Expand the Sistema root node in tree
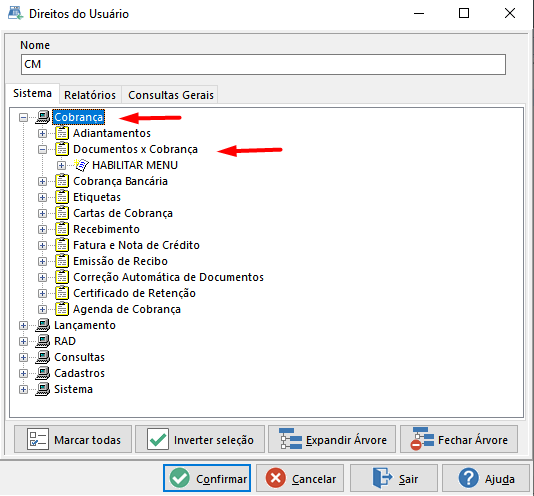The height and width of the screenshot is (496, 534). click(23, 390)
